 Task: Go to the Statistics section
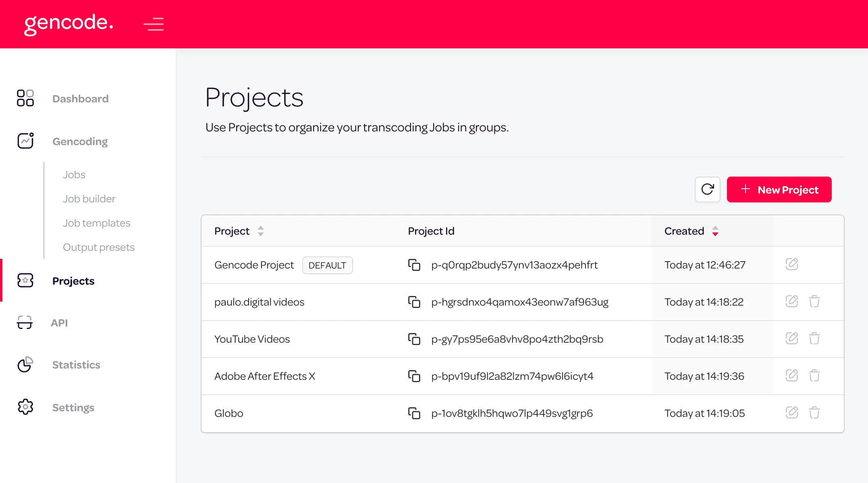pos(76,365)
